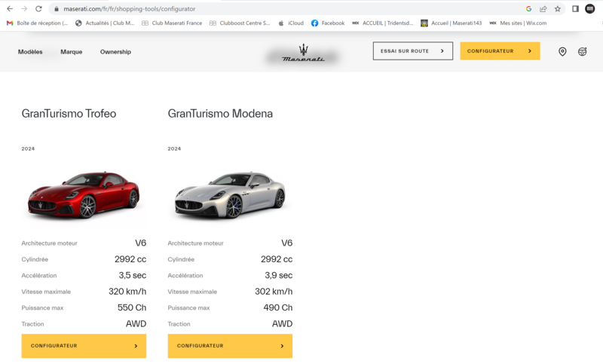The image size is (603, 364).
Task: Click the padlock icon in address bar
Action: tap(57, 9)
